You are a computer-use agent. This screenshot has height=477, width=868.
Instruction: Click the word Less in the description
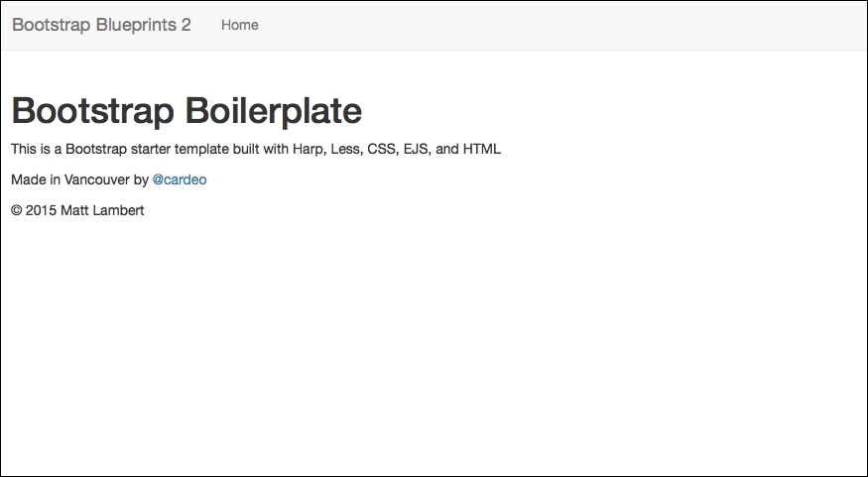[x=345, y=149]
